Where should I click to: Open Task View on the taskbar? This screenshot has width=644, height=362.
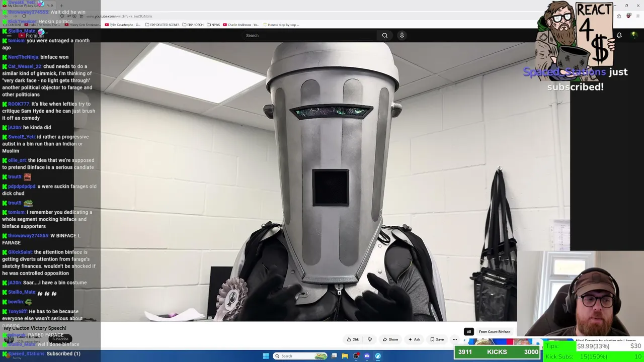[x=334, y=356]
